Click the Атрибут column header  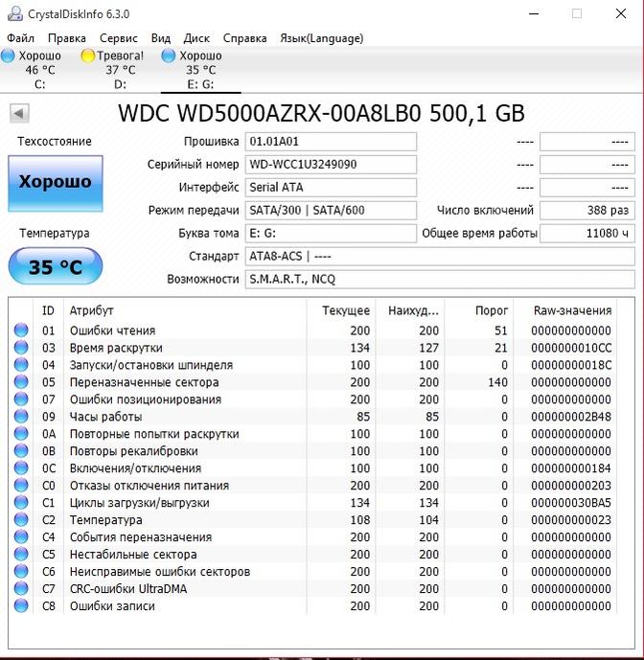[185, 310]
